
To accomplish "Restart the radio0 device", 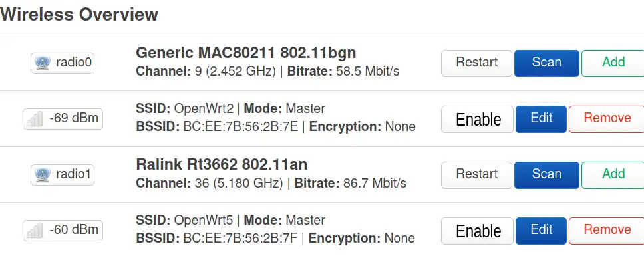I will click(x=476, y=63).
